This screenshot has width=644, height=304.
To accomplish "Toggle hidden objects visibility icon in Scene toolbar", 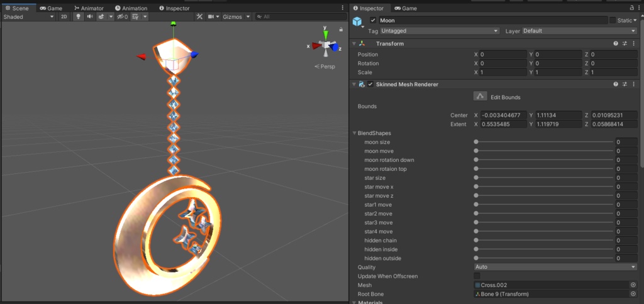I will (x=123, y=16).
